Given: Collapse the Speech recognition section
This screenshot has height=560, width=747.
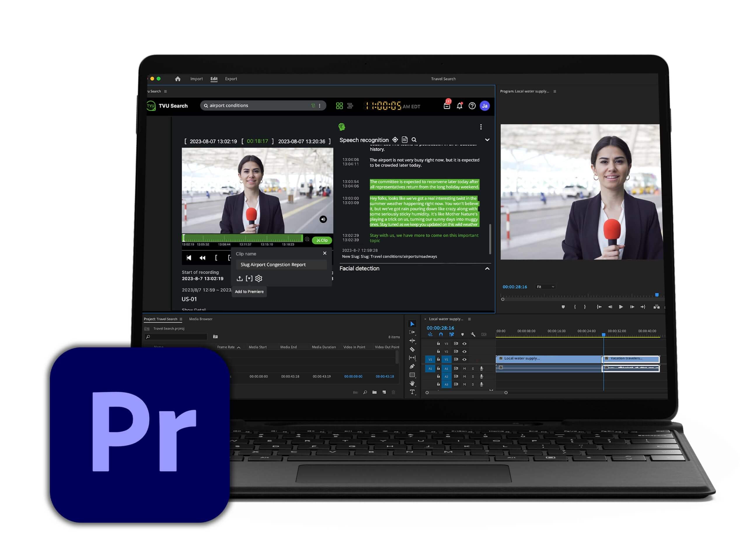Looking at the screenshot, I should 487,140.
